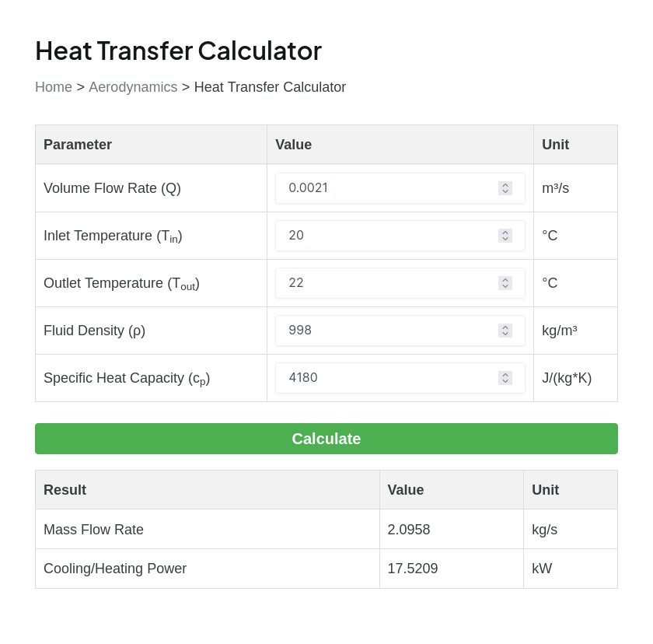Open the Aerodynamics breadcrumb link

point(133,87)
